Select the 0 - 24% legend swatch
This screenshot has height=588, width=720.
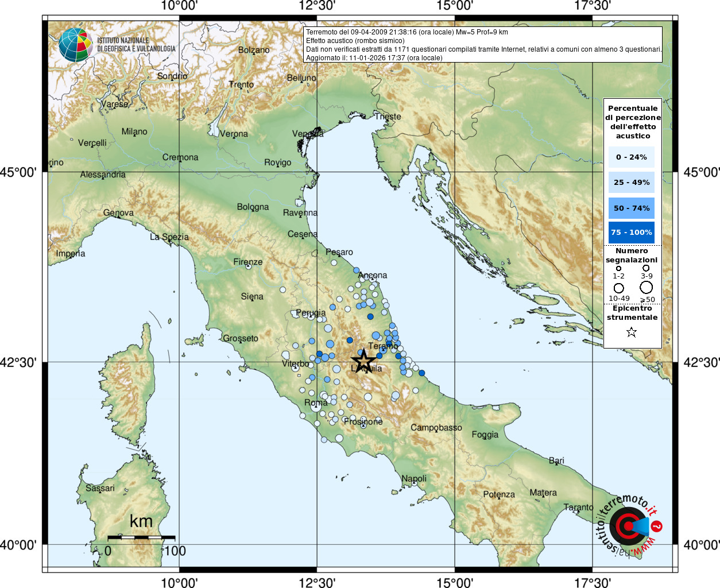pos(632,157)
